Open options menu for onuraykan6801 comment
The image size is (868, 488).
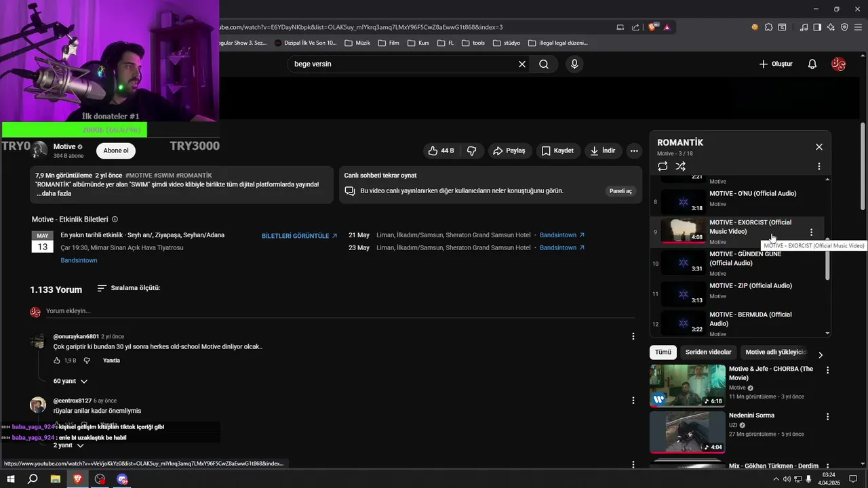tap(633, 336)
